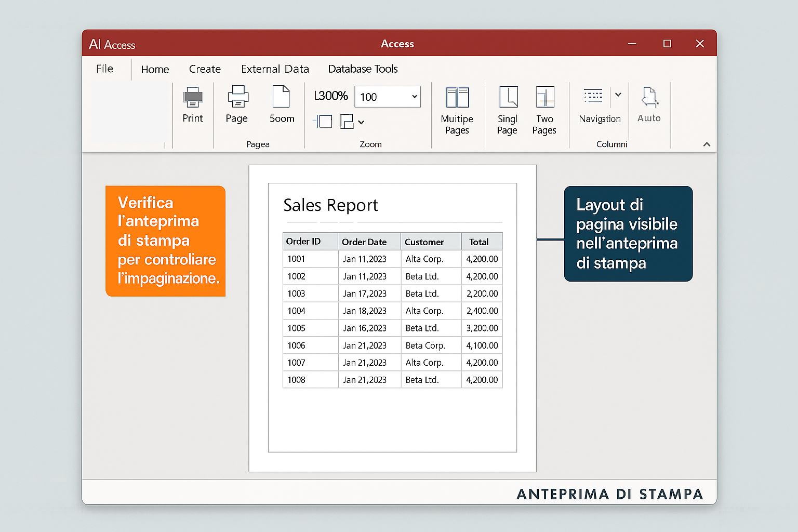This screenshot has width=798, height=532.
Task: Click the fit-page rectangle icon under zoom
Action: [x=323, y=122]
